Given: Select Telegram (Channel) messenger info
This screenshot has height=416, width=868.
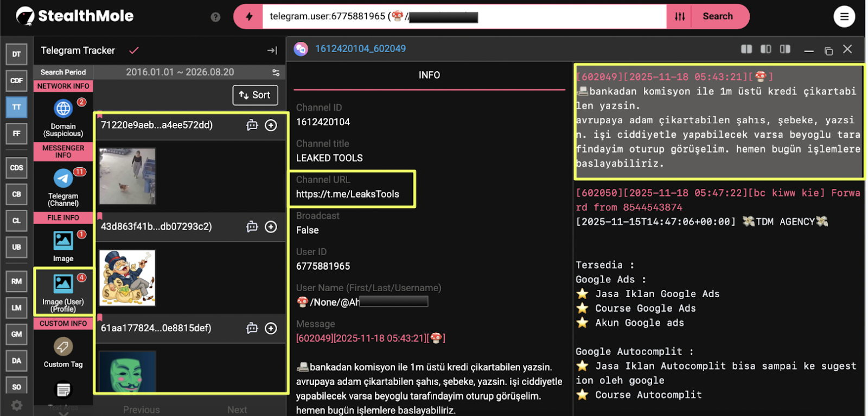Looking at the screenshot, I should click(x=63, y=188).
